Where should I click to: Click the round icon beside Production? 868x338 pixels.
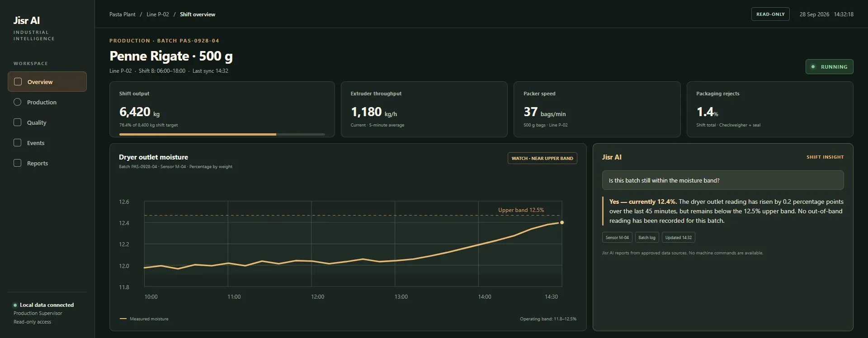point(18,102)
